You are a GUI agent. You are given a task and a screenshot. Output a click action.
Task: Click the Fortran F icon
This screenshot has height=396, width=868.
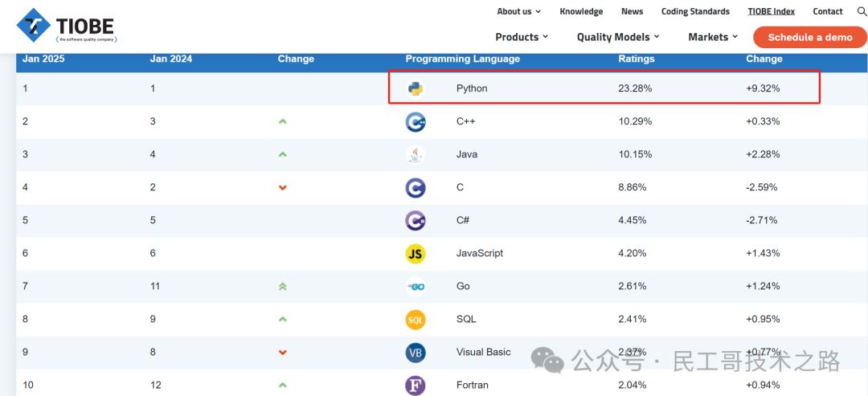(416, 385)
